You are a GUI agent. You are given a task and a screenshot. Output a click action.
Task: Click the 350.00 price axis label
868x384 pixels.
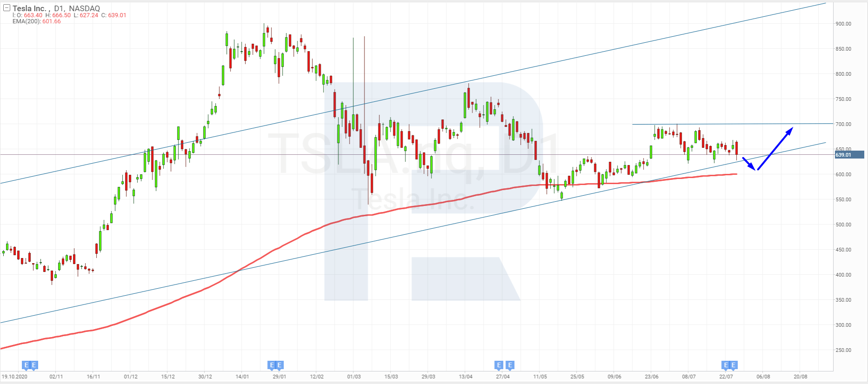(x=843, y=300)
